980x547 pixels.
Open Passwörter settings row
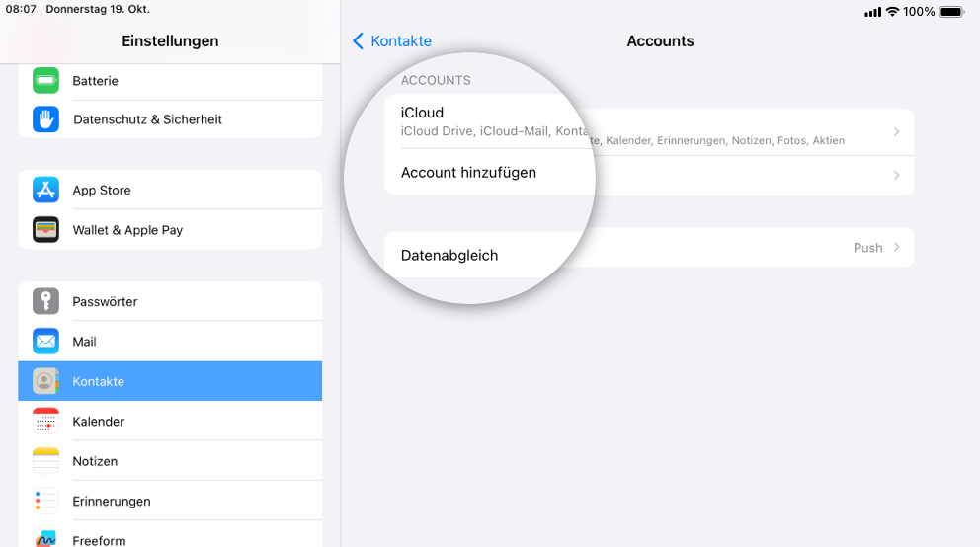170,301
